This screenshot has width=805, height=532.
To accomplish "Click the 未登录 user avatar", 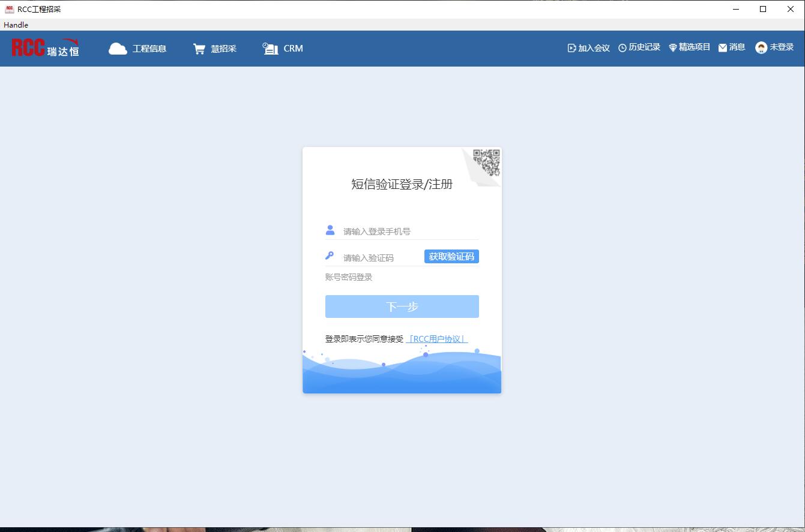I will click(761, 48).
